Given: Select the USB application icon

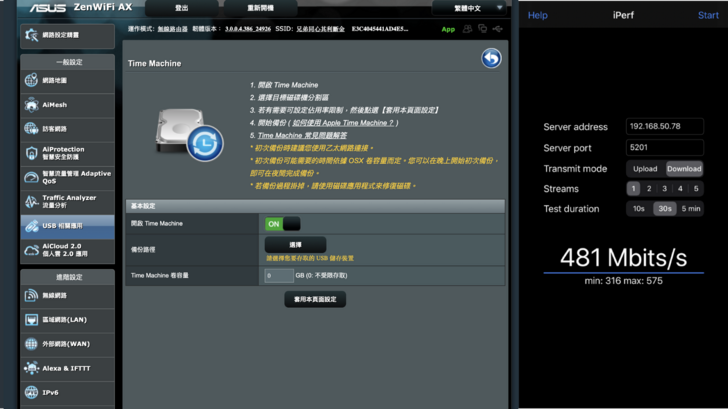Looking at the screenshot, I should click(x=31, y=226).
